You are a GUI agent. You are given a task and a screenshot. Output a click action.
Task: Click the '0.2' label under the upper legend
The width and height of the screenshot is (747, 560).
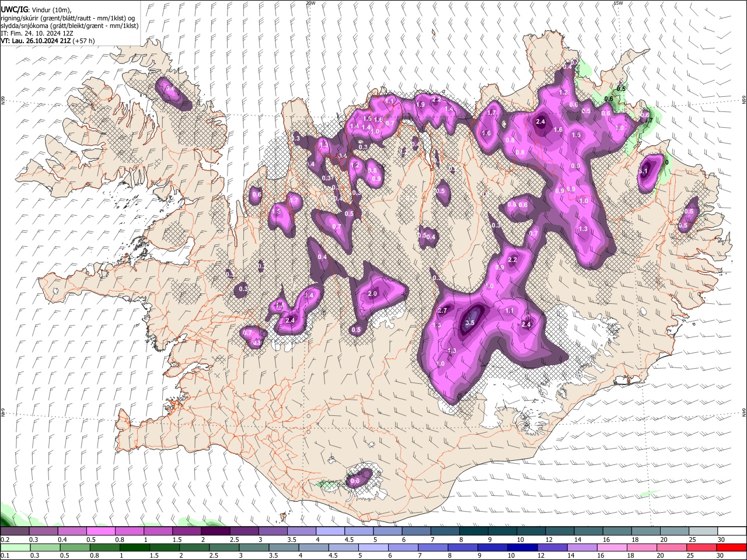[x=5, y=540]
